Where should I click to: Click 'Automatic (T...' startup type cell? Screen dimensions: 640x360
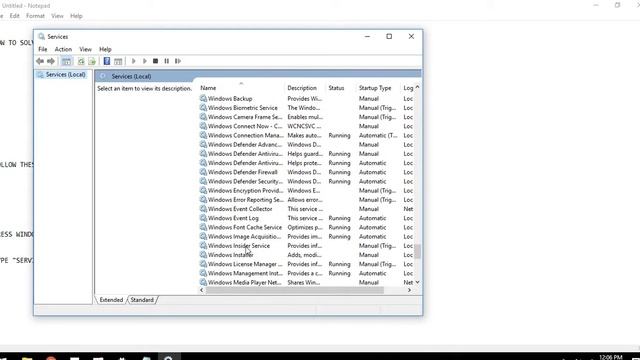pyautogui.click(x=378, y=136)
